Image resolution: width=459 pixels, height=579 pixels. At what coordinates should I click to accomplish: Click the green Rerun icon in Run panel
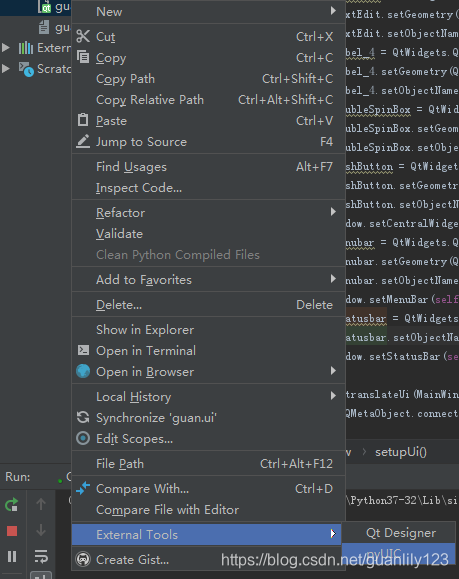pyautogui.click(x=12, y=504)
